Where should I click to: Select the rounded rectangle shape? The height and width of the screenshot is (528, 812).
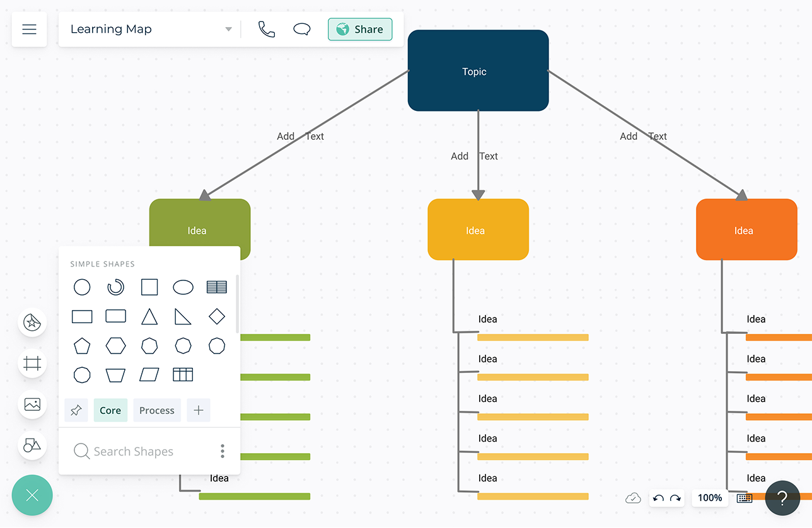[115, 316]
